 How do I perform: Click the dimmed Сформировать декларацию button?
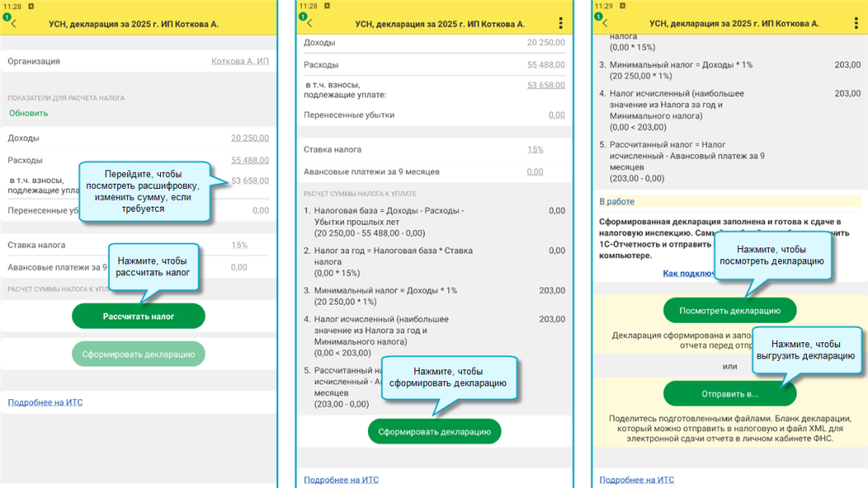[138, 354]
